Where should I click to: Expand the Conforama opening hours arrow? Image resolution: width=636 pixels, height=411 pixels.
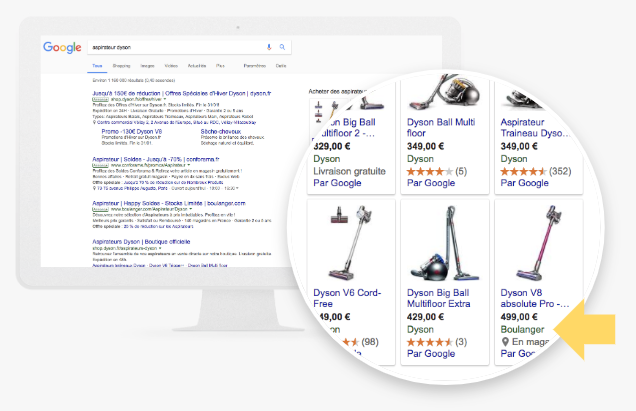click(237, 188)
